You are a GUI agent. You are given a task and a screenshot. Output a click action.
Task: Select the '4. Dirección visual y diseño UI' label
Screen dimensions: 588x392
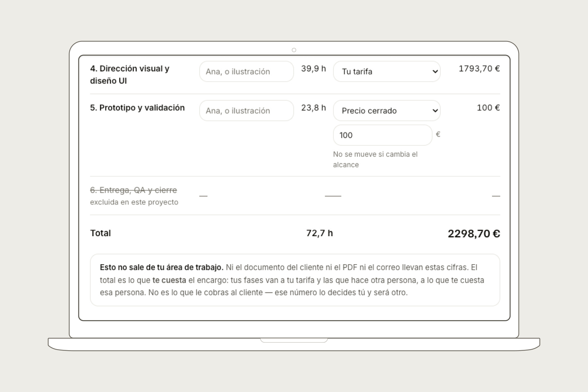(130, 75)
